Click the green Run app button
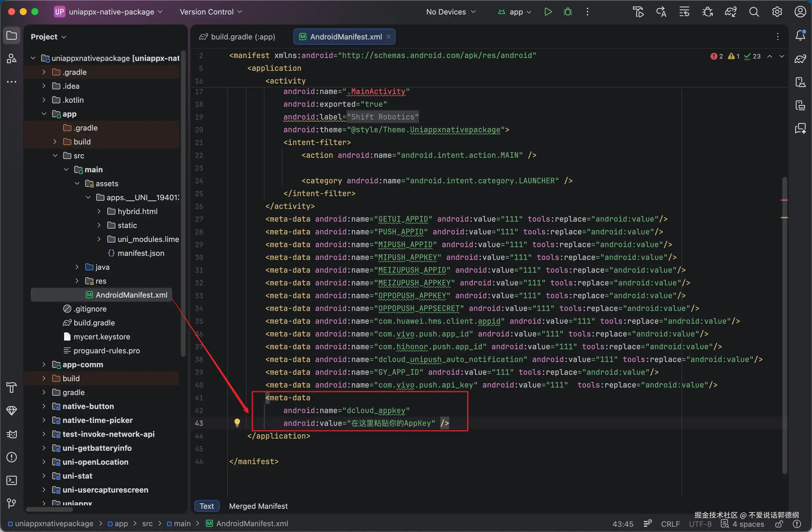 pos(548,12)
